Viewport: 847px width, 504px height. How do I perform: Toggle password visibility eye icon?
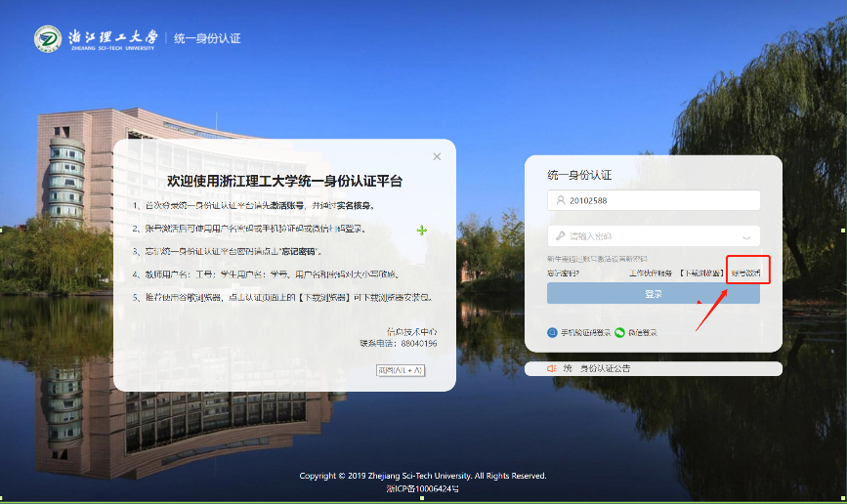[x=747, y=236]
